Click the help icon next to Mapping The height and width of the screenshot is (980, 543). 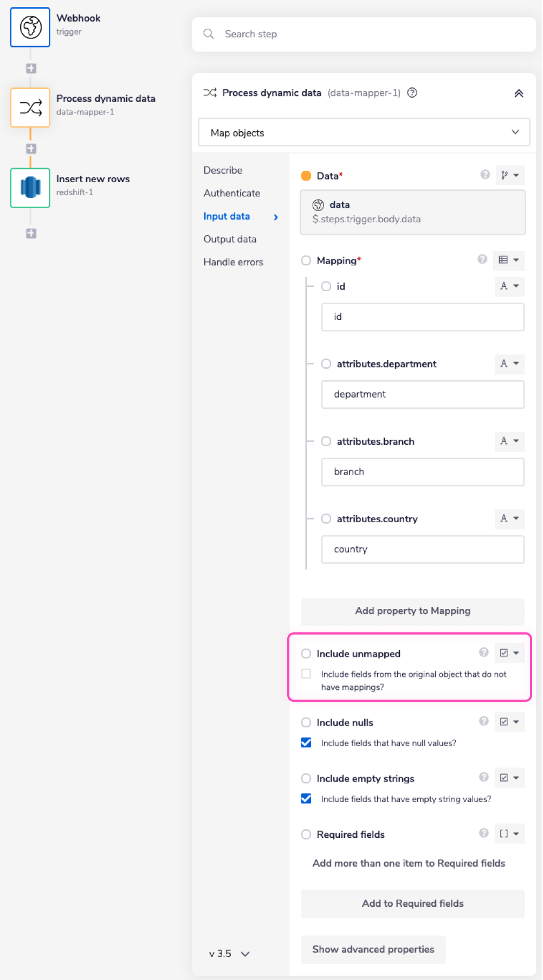(482, 259)
